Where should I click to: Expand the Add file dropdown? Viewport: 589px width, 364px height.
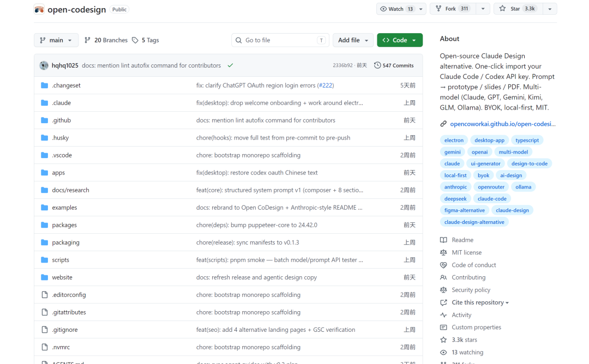click(353, 40)
